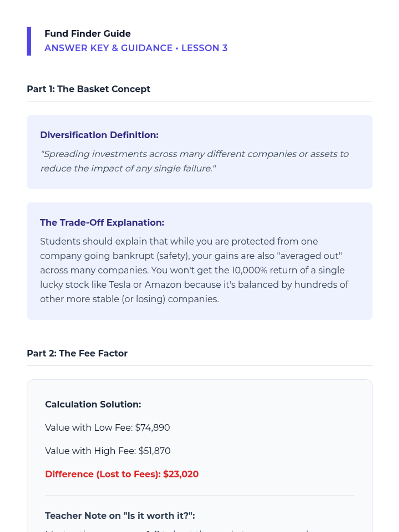The height and width of the screenshot is (532, 399).
Task: Click the "Part 2: The Fee Factor" heading
Action: pos(77,353)
